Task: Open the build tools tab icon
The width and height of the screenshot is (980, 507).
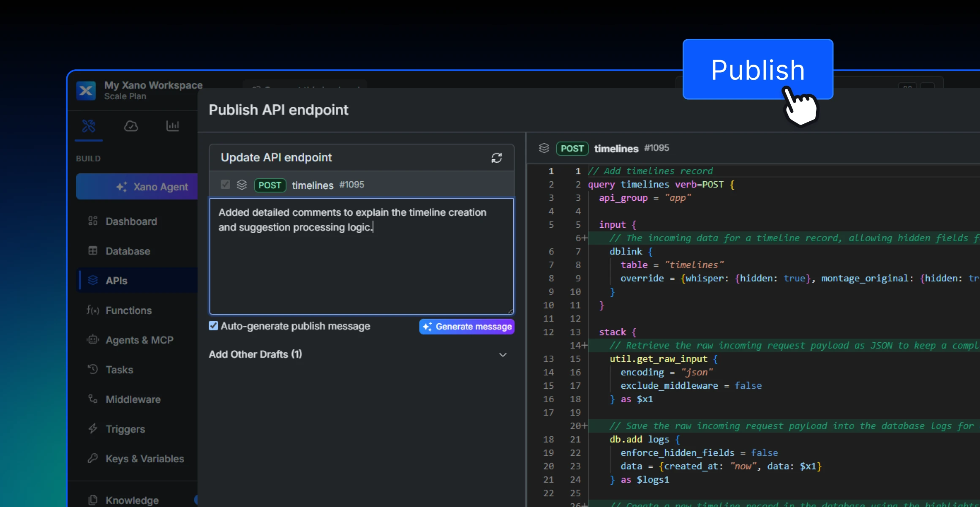Action: (89, 126)
